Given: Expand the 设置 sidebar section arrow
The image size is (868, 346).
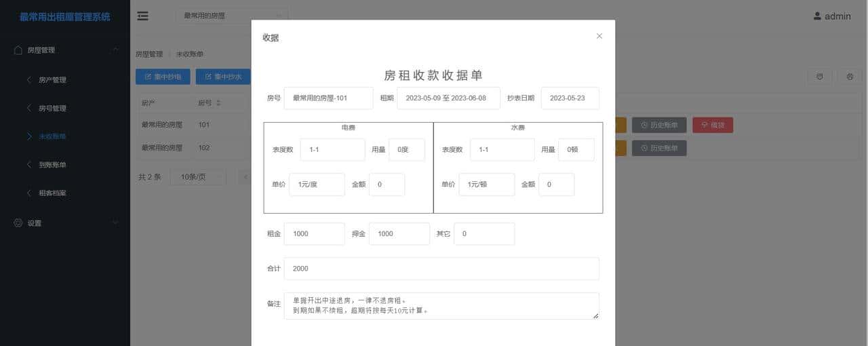Looking at the screenshot, I should point(115,223).
